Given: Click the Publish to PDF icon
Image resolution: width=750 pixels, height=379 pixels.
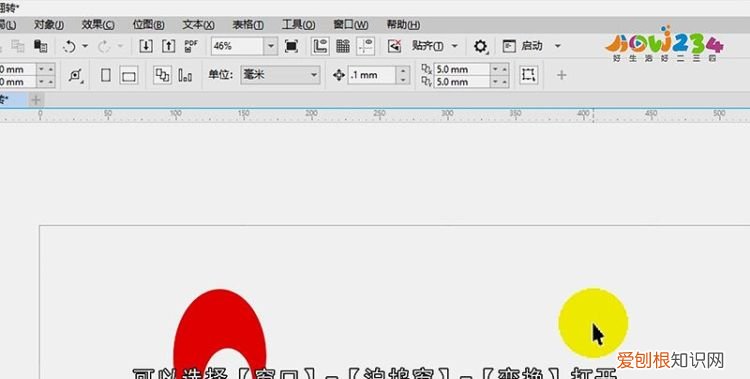Looking at the screenshot, I should (191, 46).
